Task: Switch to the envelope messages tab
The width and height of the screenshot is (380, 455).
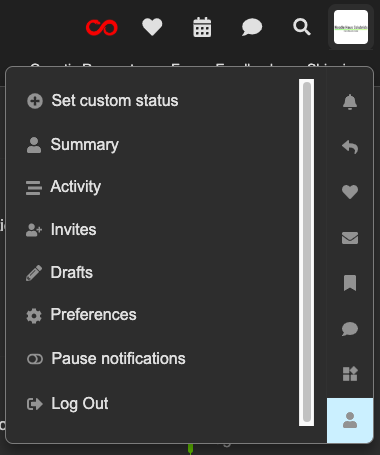Action: 350,238
